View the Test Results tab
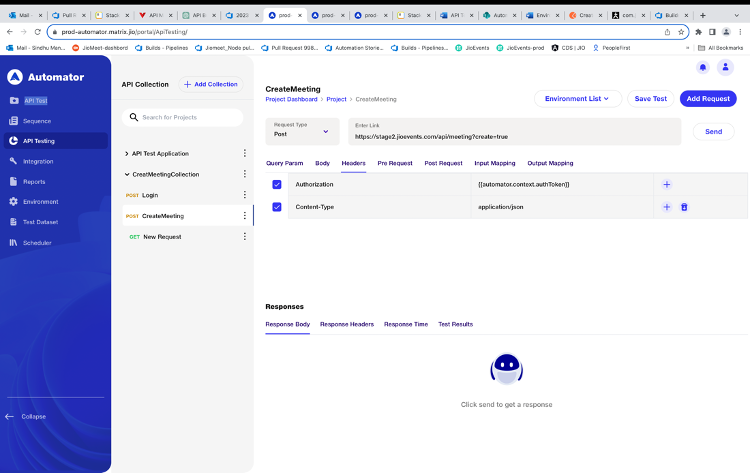Screen dimensions: 750x474 point(455,324)
